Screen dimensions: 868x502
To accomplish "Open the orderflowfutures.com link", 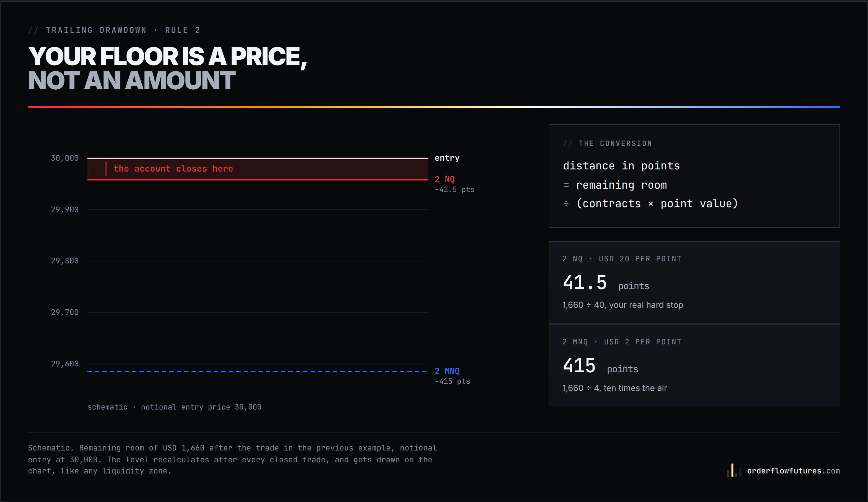I will (793, 471).
